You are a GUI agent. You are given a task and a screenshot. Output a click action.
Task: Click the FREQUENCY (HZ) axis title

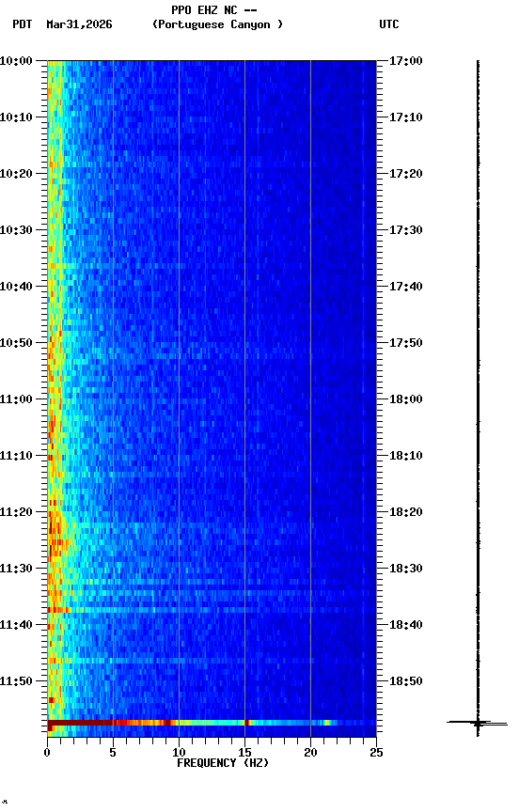point(223,763)
